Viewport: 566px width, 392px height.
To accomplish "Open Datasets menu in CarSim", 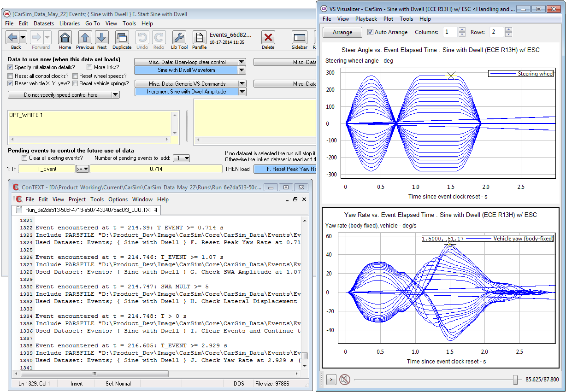I will coord(44,23).
